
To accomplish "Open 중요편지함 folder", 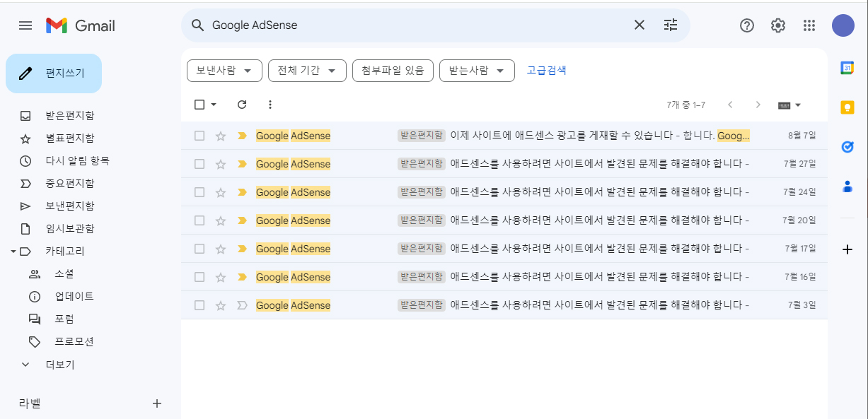I will pos(69,183).
